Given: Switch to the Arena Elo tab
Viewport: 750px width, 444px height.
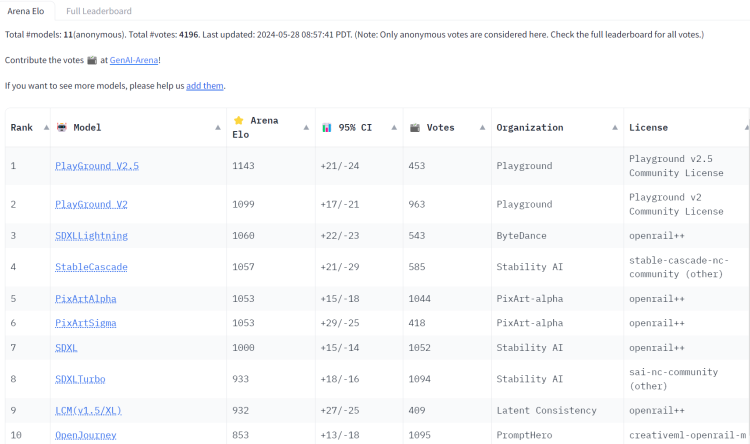Looking at the screenshot, I should (26, 11).
